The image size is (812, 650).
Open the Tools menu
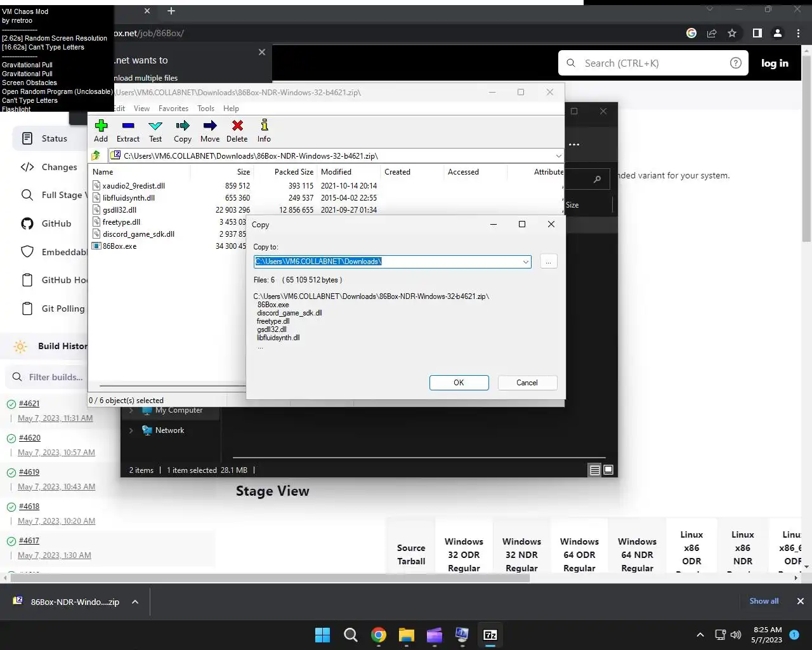[x=206, y=109]
